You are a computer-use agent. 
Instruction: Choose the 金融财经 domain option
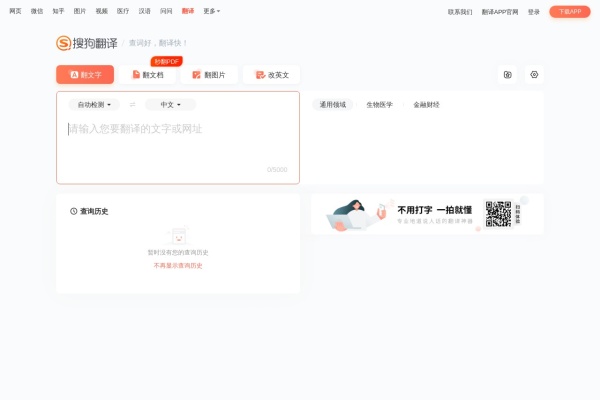(426, 104)
